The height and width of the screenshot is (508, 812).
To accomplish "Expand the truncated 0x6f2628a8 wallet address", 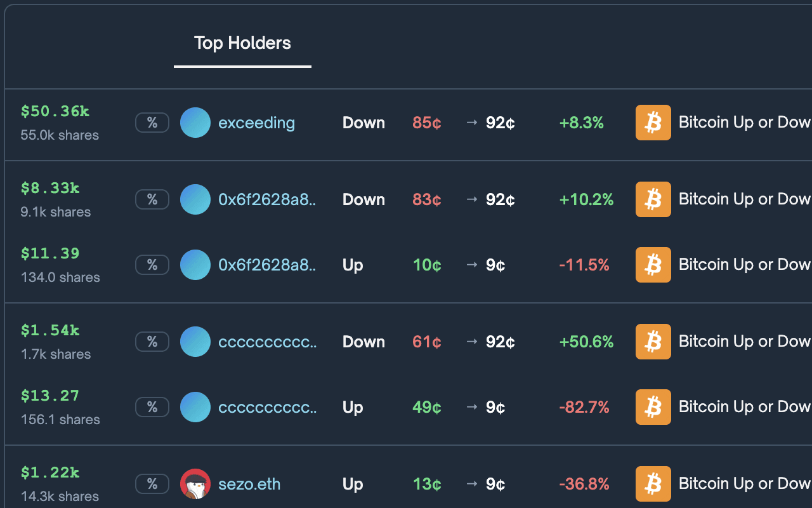I will click(267, 199).
